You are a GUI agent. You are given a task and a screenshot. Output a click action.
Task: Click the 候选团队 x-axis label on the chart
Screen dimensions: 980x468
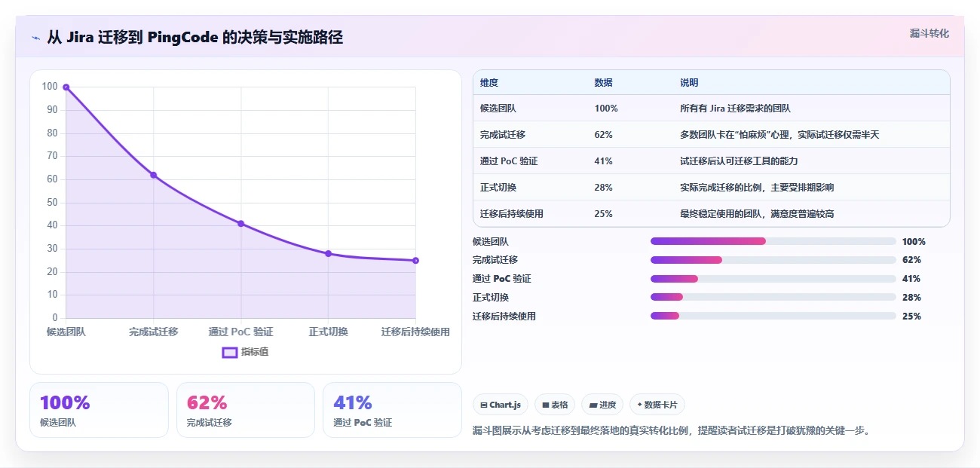(x=66, y=332)
